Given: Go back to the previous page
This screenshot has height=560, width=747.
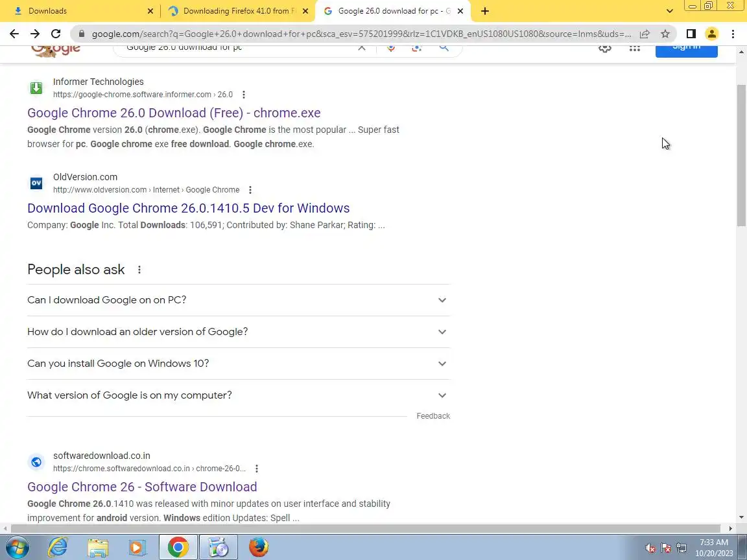Looking at the screenshot, I should coord(14,34).
